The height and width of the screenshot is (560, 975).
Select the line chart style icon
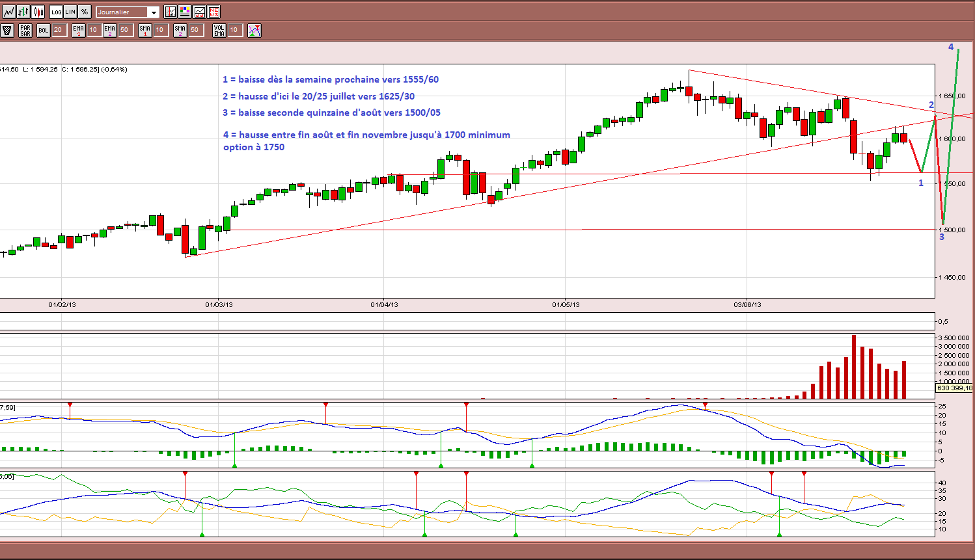point(8,12)
